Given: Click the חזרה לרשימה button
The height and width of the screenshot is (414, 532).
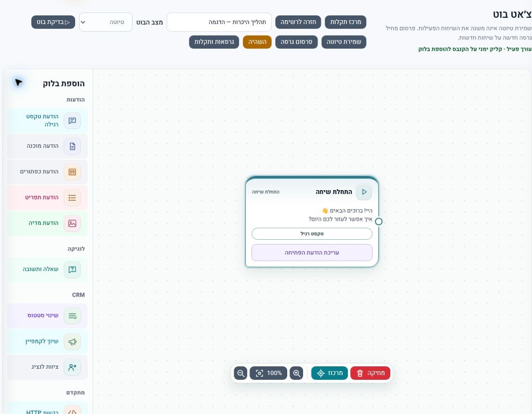Looking at the screenshot, I should point(298,22).
